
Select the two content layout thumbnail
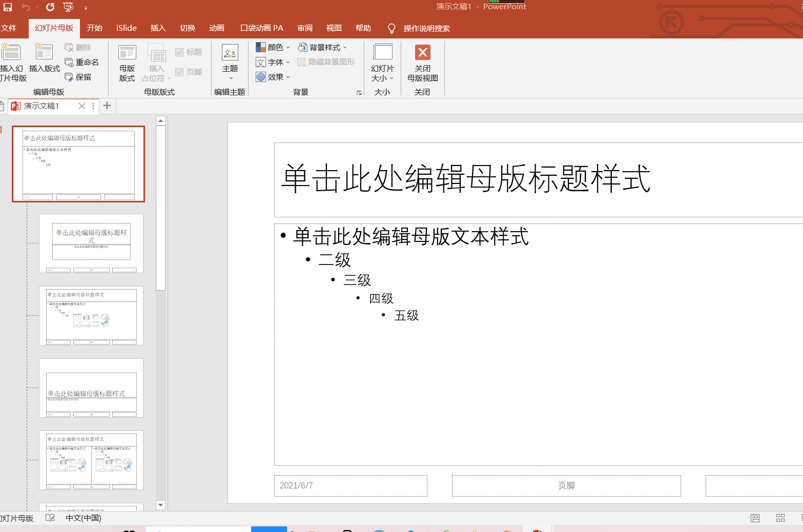(91, 460)
